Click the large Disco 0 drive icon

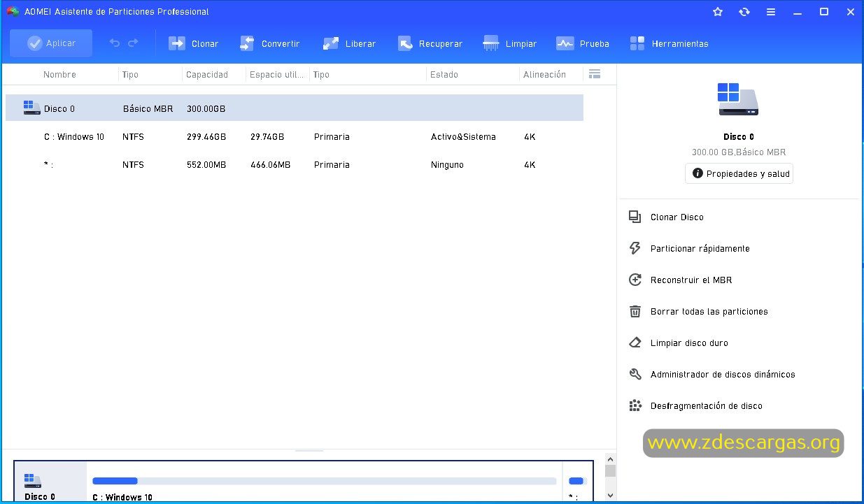coord(738,99)
